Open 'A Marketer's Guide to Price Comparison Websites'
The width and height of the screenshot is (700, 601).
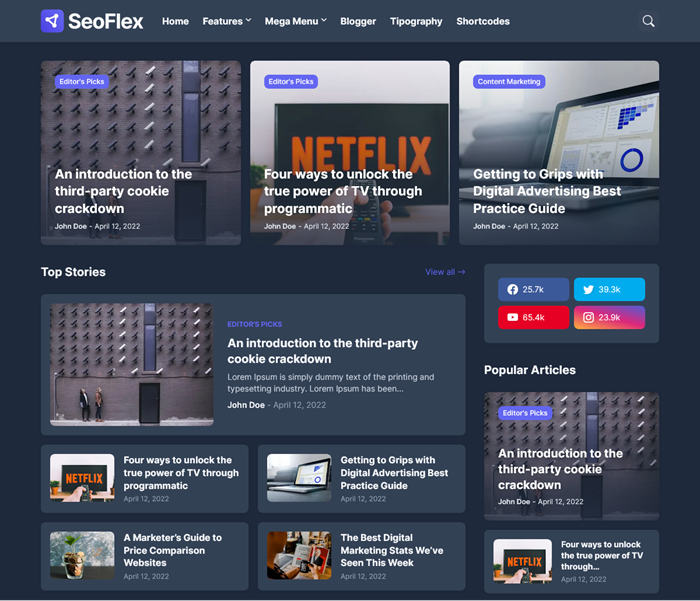point(172,550)
